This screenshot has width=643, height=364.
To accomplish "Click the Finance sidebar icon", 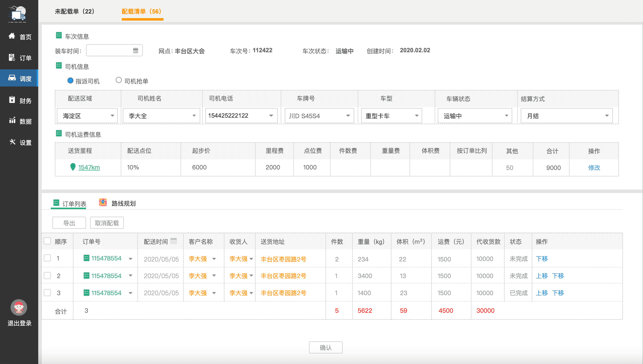I will [x=12, y=100].
